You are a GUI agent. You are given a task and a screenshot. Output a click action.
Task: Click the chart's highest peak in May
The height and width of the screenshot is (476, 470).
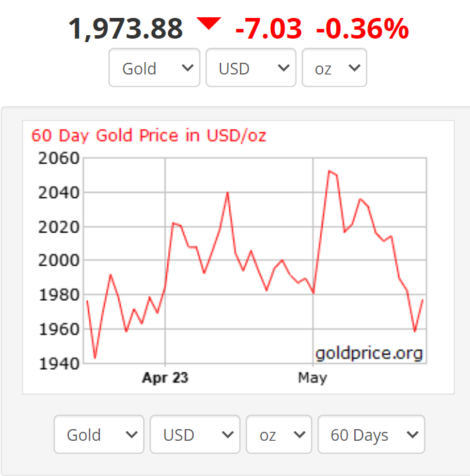tap(329, 171)
